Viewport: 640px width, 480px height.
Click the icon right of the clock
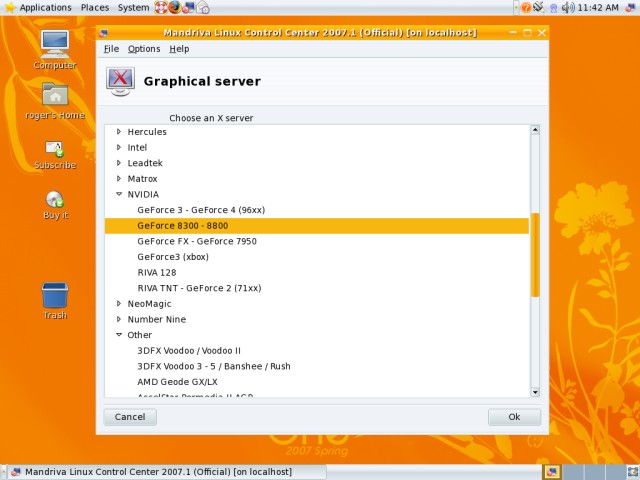click(630, 8)
